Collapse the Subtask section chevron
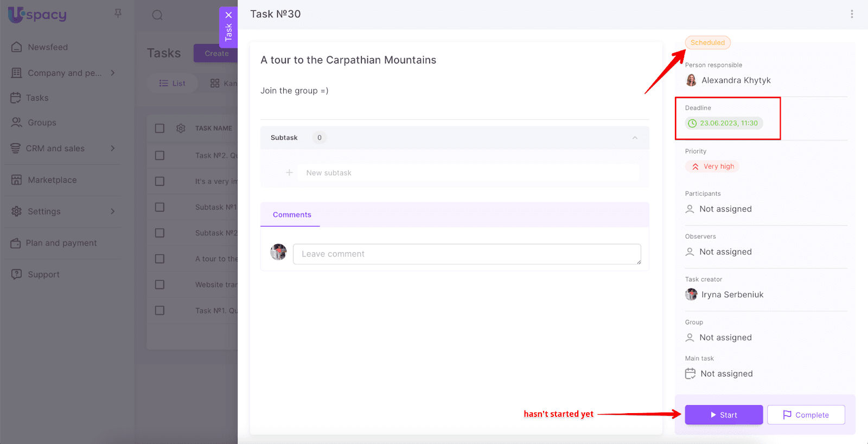Viewport: 868px width, 444px height. 635,138
